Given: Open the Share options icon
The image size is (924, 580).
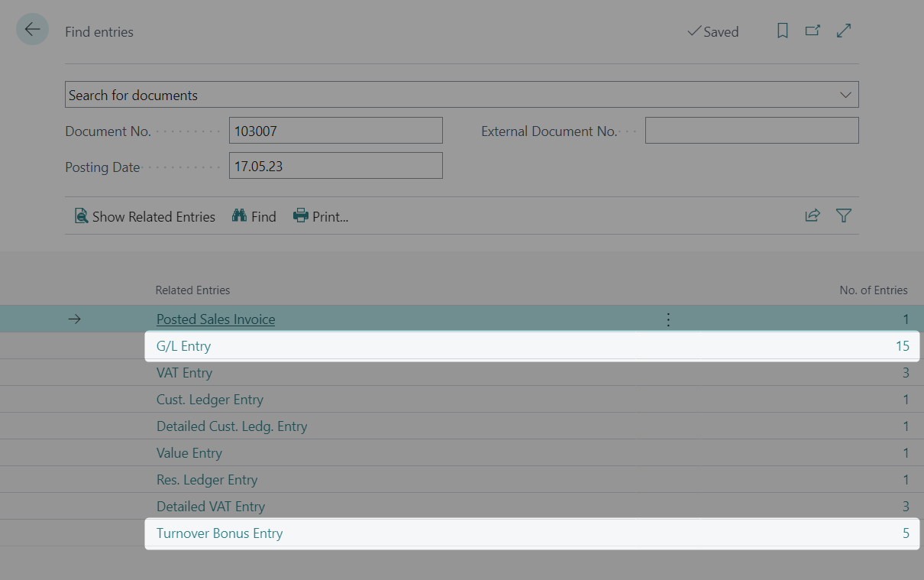Looking at the screenshot, I should tap(812, 215).
